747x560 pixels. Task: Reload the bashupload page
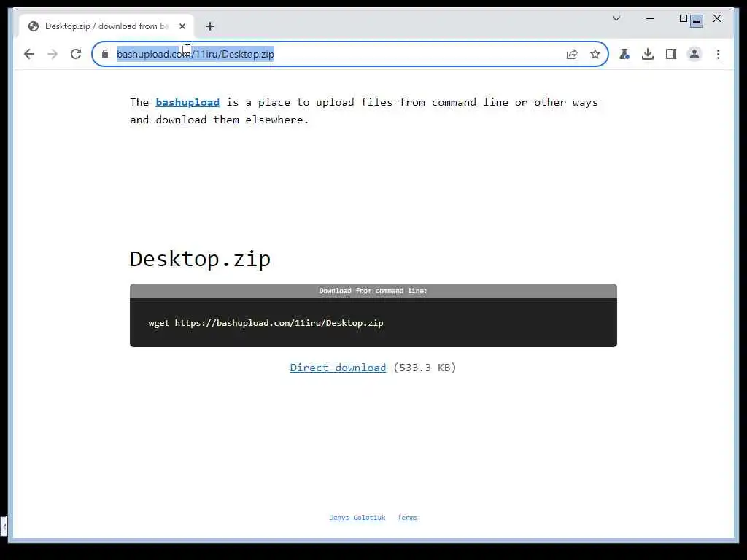pos(76,54)
